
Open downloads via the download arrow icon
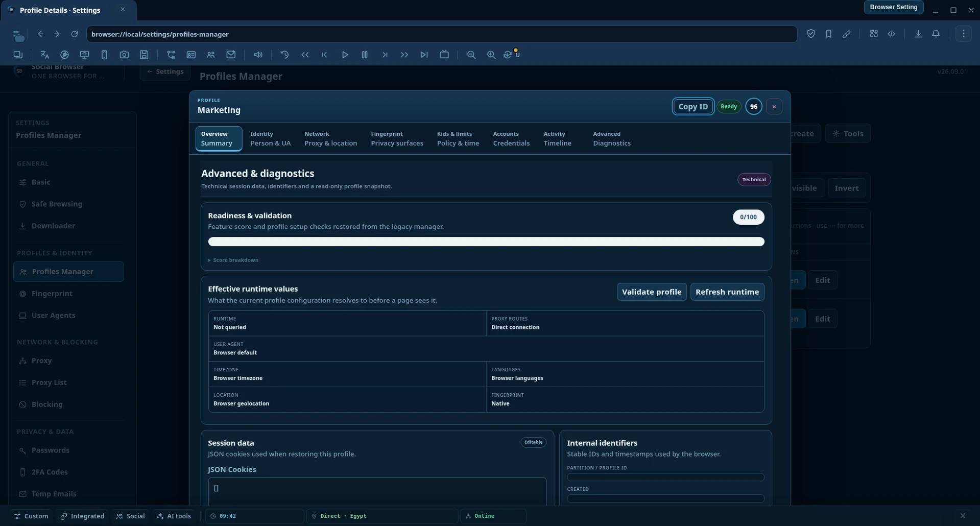pyautogui.click(x=918, y=34)
